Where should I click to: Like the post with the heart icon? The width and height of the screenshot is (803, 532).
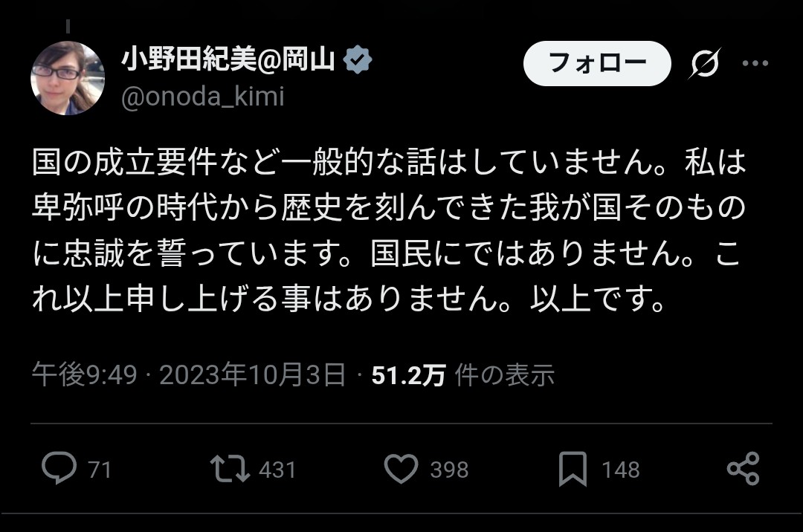(401, 469)
